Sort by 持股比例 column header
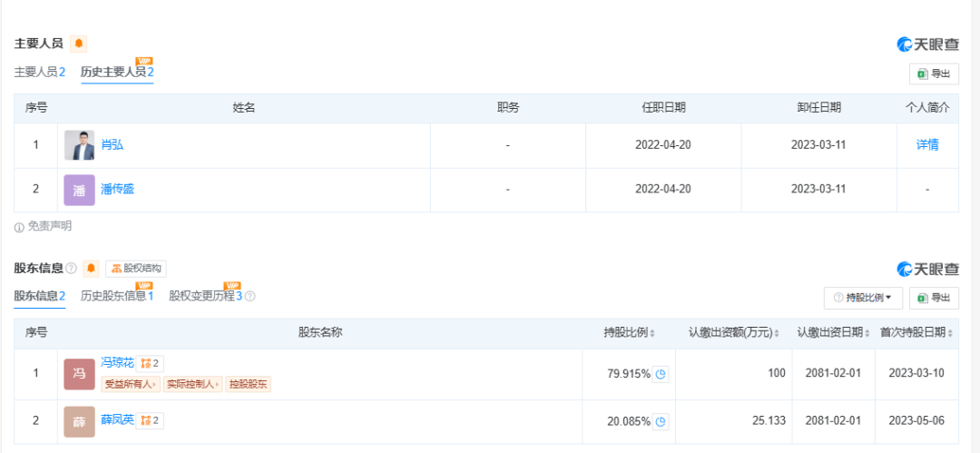Image resolution: width=980 pixels, height=453 pixels. point(629,332)
